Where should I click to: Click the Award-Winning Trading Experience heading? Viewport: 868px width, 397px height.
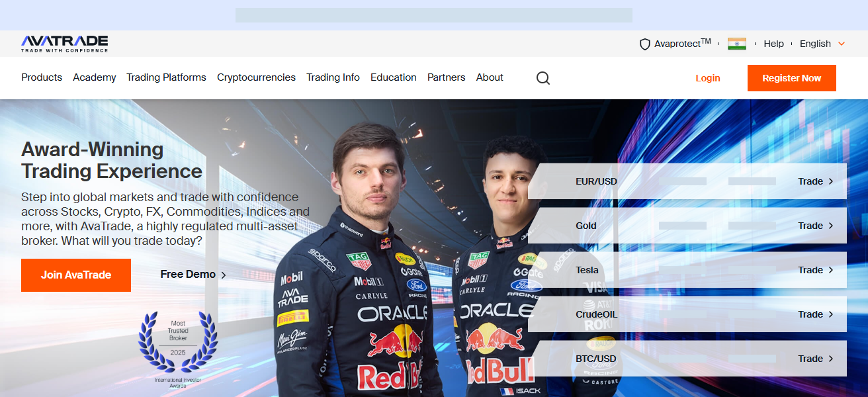point(112,160)
